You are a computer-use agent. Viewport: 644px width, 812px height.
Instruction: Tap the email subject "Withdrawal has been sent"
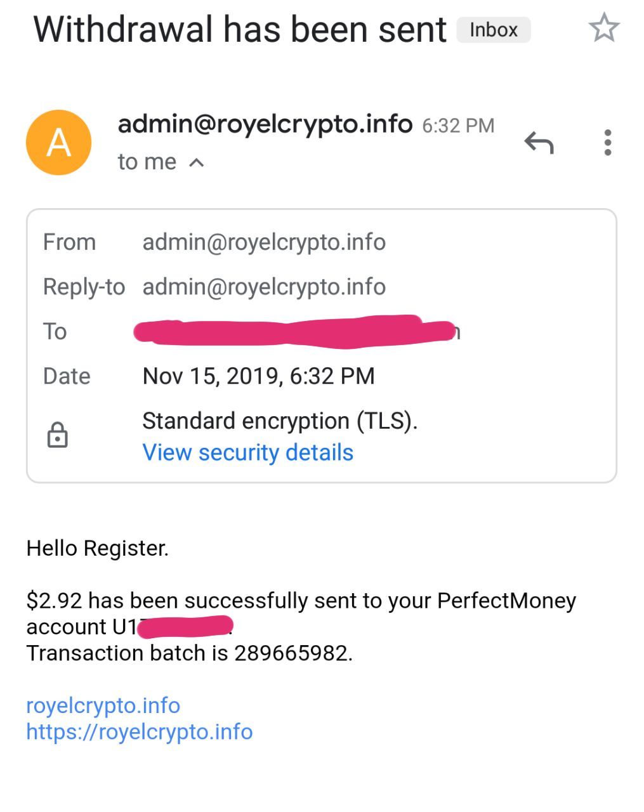point(240,30)
